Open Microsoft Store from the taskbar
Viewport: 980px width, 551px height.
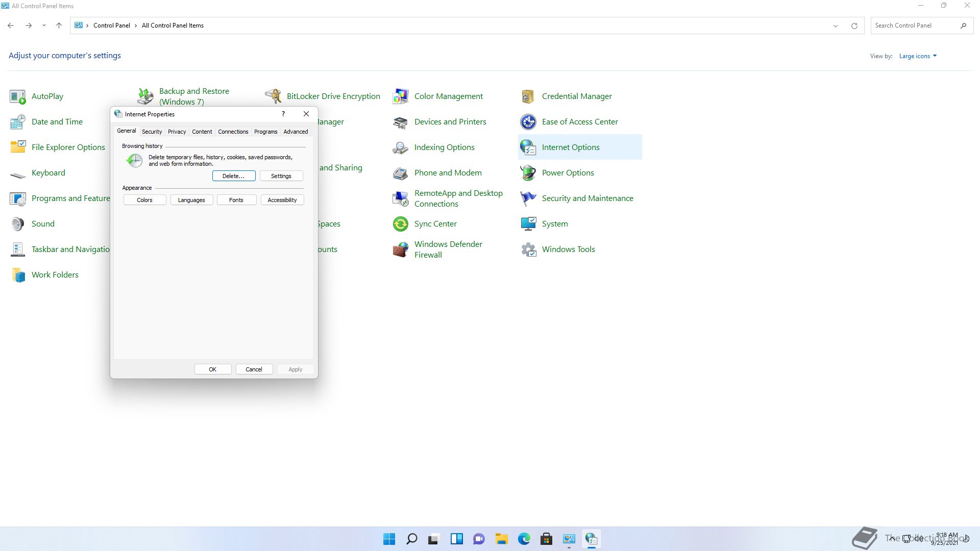pos(546,539)
